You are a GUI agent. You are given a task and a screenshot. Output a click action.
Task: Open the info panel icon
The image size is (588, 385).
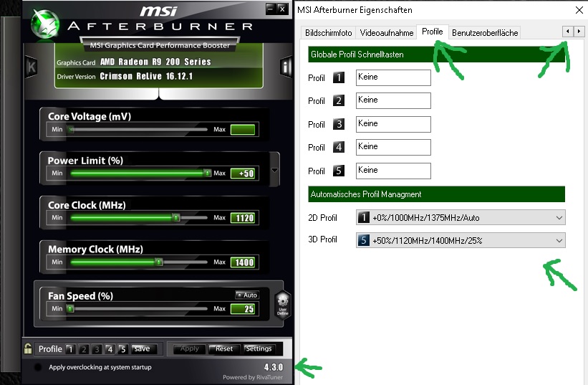tap(285, 67)
